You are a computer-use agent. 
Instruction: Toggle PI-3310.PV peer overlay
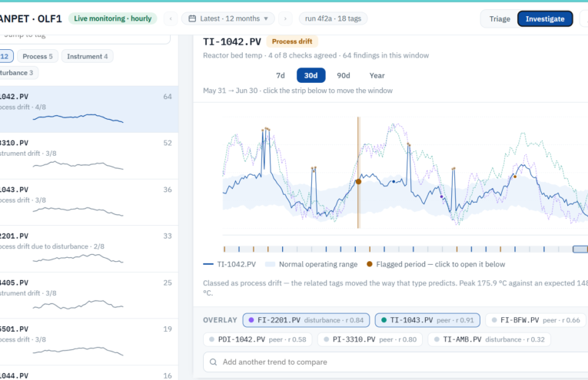[370, 339]
